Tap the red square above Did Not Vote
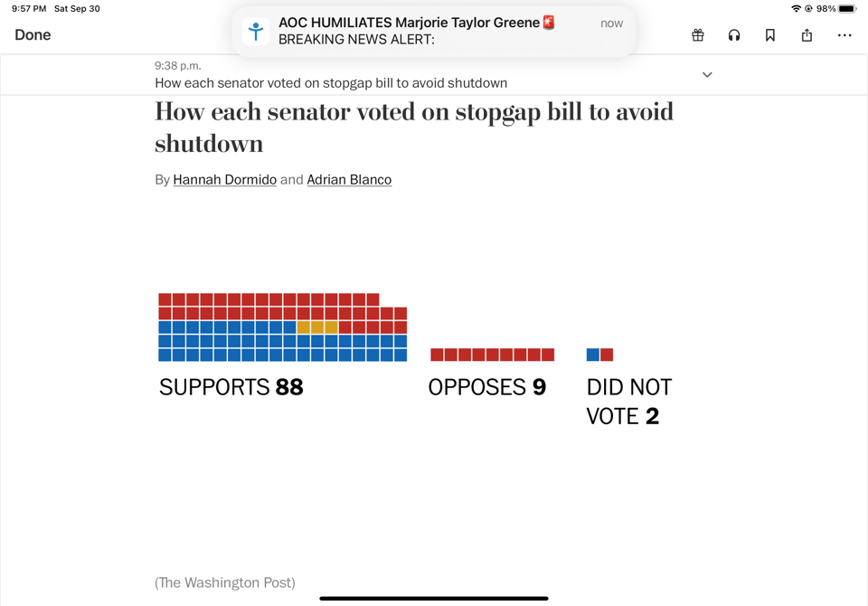The width and height of the screenshot is (868, 606). 607,355
